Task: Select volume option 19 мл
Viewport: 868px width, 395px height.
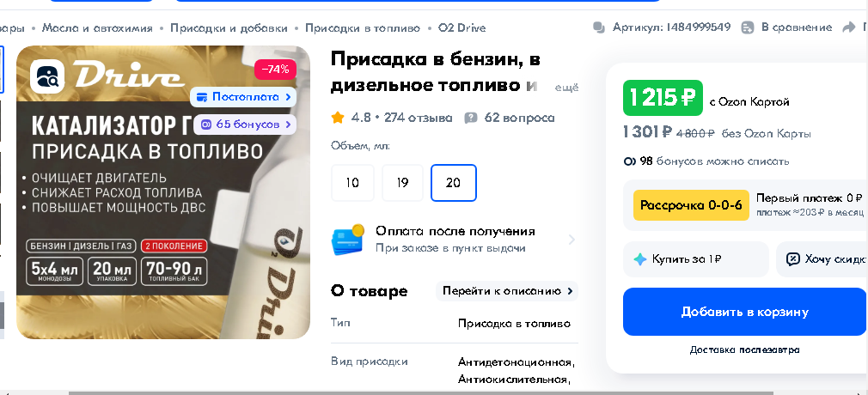Action: [402, 183]
